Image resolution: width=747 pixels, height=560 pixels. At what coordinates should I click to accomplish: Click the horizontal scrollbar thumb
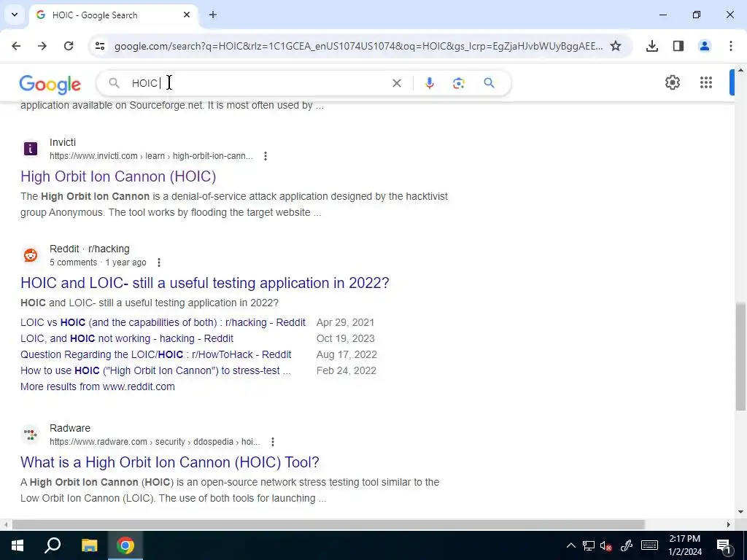point(328,524)
